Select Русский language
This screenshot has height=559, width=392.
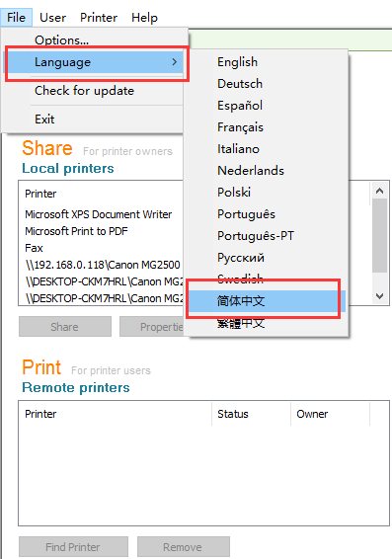[x=267, y=258]
